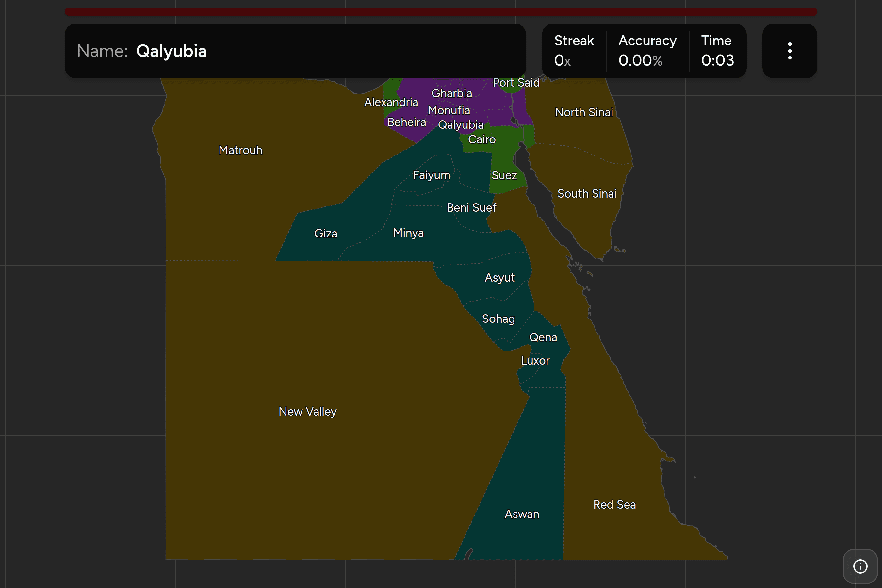Click the Beheira governorate
The height and width of the screenshot is (588, 882).
(406, 122)
